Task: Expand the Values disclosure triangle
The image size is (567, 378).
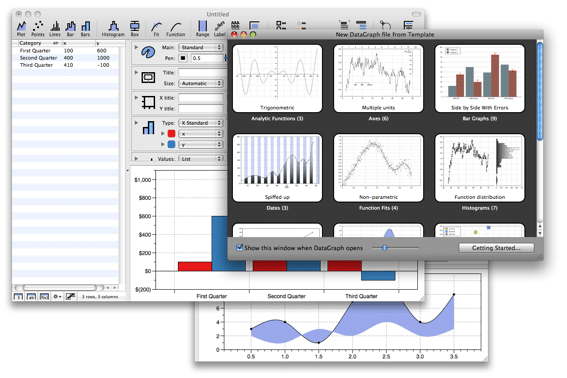Action: coord(136,158)
